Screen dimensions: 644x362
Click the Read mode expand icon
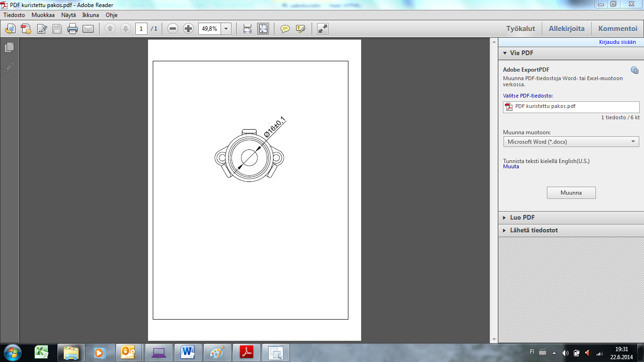click(323, 29)
